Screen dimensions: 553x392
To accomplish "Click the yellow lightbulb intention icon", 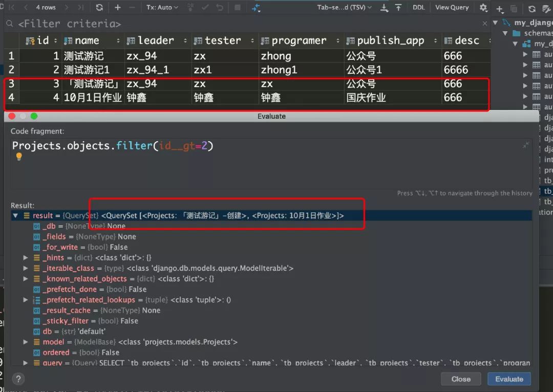I will [19, 156].
